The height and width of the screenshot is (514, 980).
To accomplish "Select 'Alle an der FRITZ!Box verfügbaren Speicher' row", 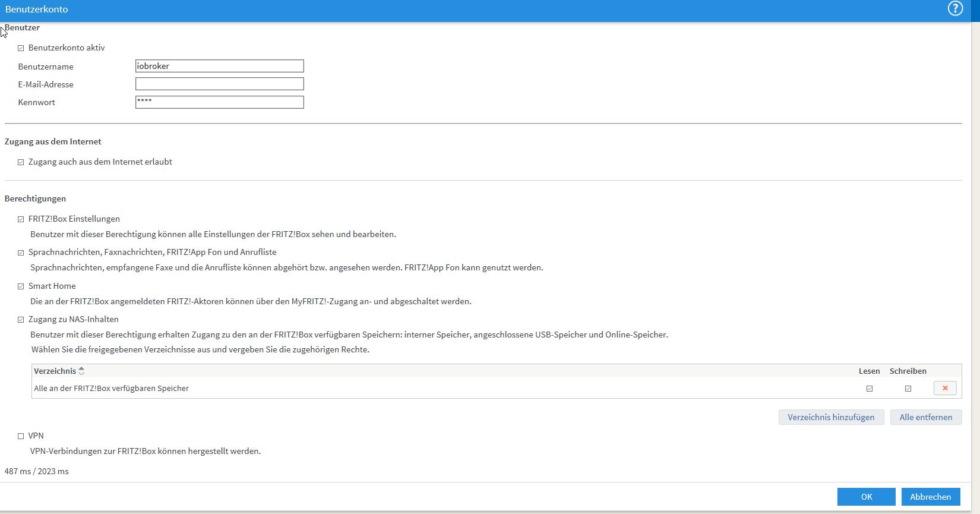I will point(497,388).
